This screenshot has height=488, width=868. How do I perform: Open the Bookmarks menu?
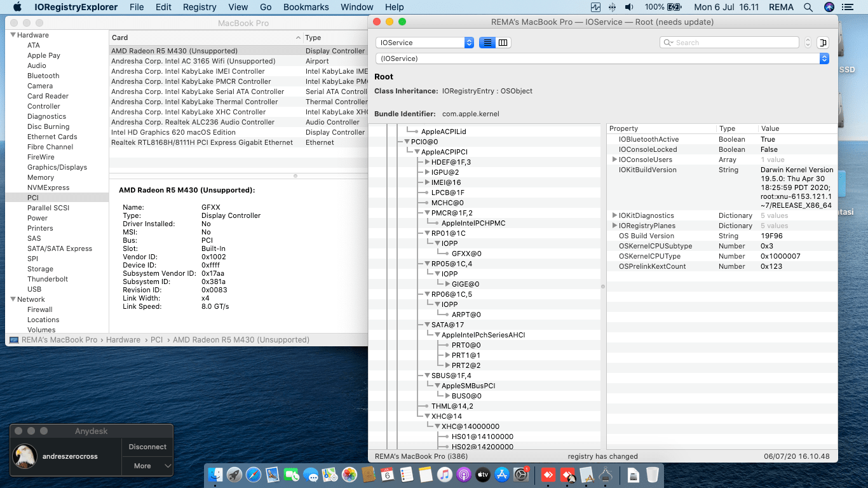[306, 7]
